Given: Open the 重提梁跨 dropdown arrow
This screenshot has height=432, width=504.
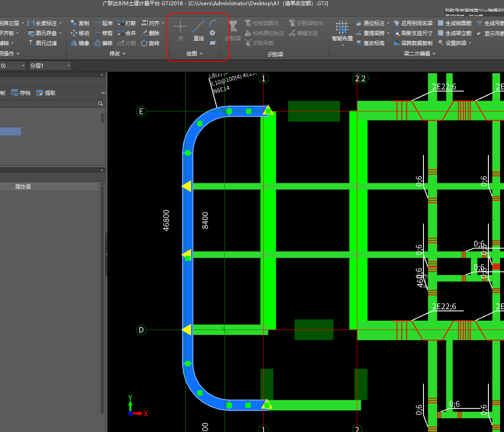Looking at the screenshot, I should coord(388,33).
